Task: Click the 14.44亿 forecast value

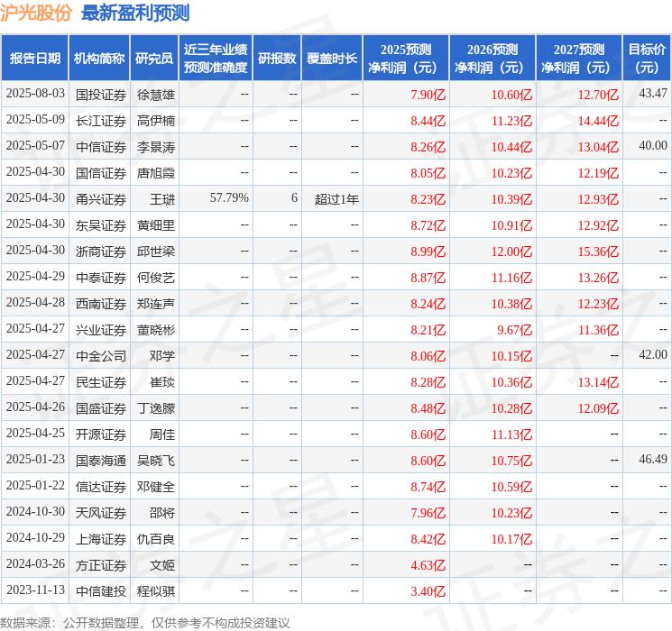Action: [598, 121]
